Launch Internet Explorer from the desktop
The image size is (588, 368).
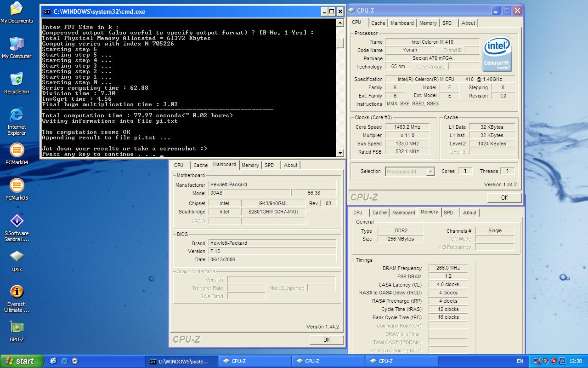pyautogui.click(x=17, y=121)
